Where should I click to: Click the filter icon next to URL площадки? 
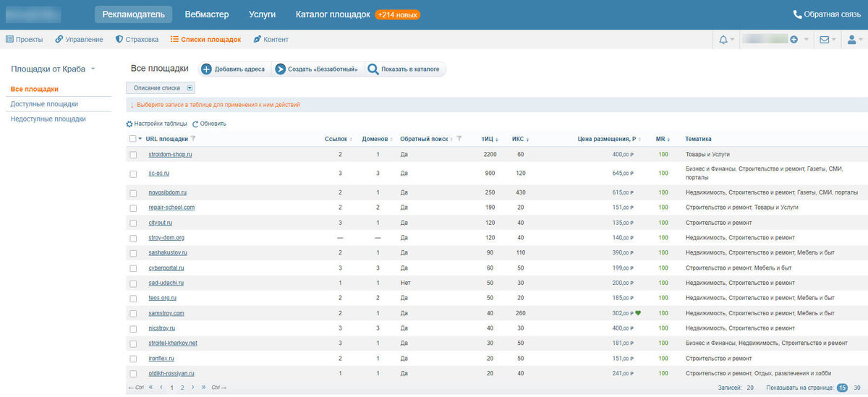tap(193, 139)
